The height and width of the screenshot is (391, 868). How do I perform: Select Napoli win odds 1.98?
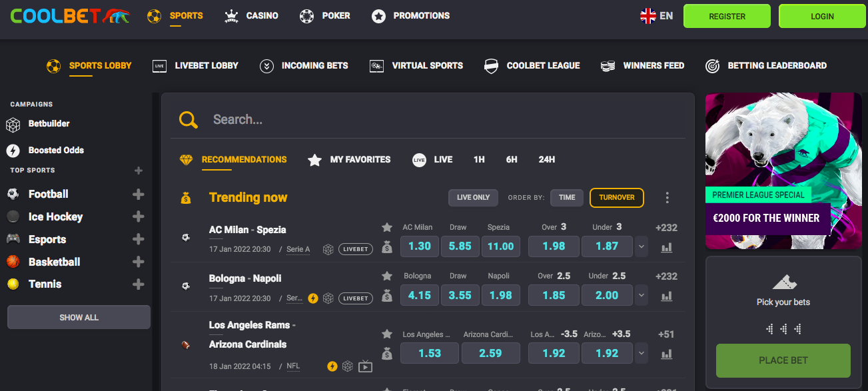501,295
